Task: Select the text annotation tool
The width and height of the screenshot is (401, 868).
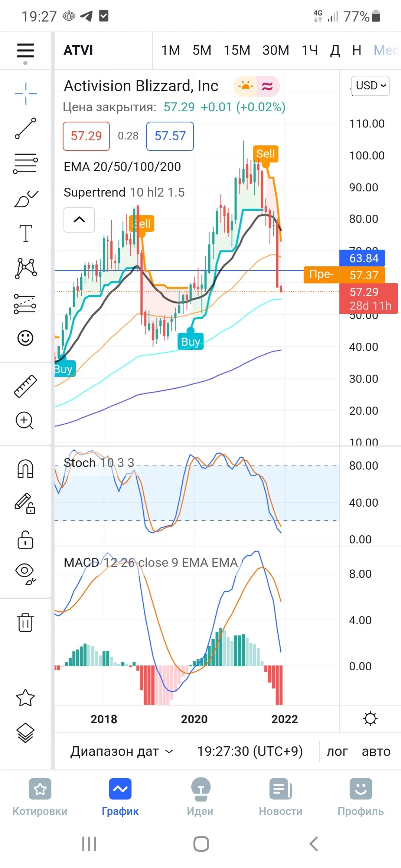Action: point(26,233)
